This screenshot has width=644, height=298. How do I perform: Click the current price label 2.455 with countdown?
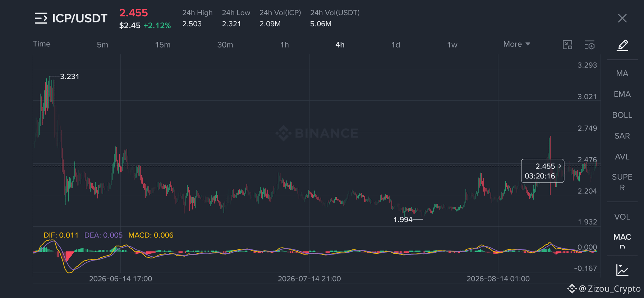coord(542,171)
